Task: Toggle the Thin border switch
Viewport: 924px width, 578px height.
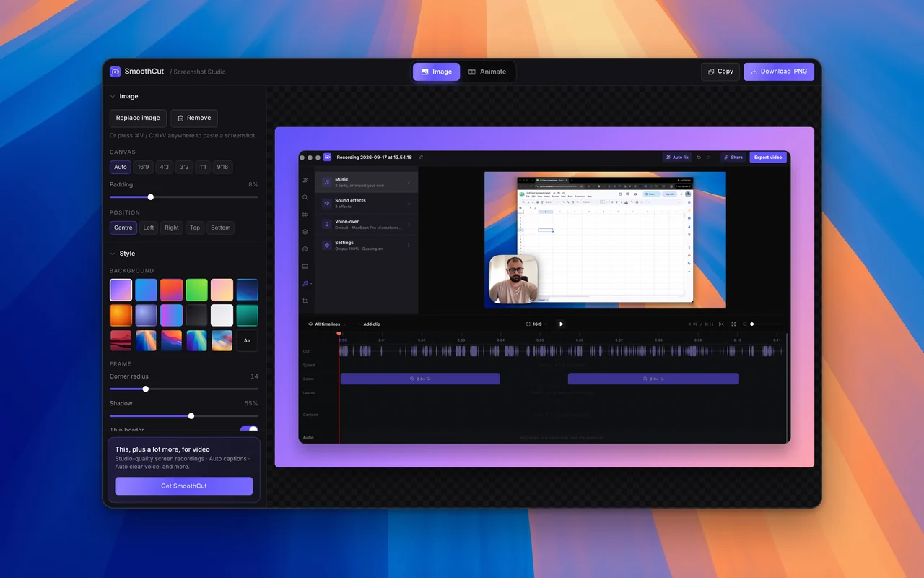Action: tap(249, 429)
